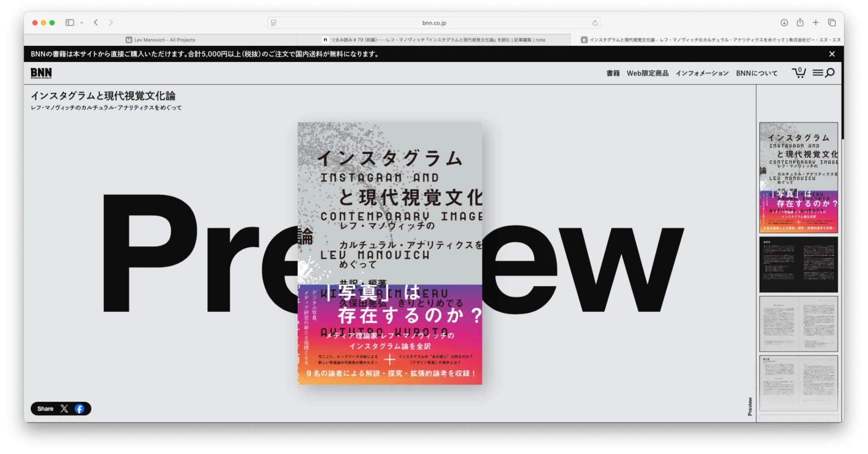Image resolution: width=868 pixels, height=454 pixels.
Task: Open the BNNについて menu item
Action: 757,73
